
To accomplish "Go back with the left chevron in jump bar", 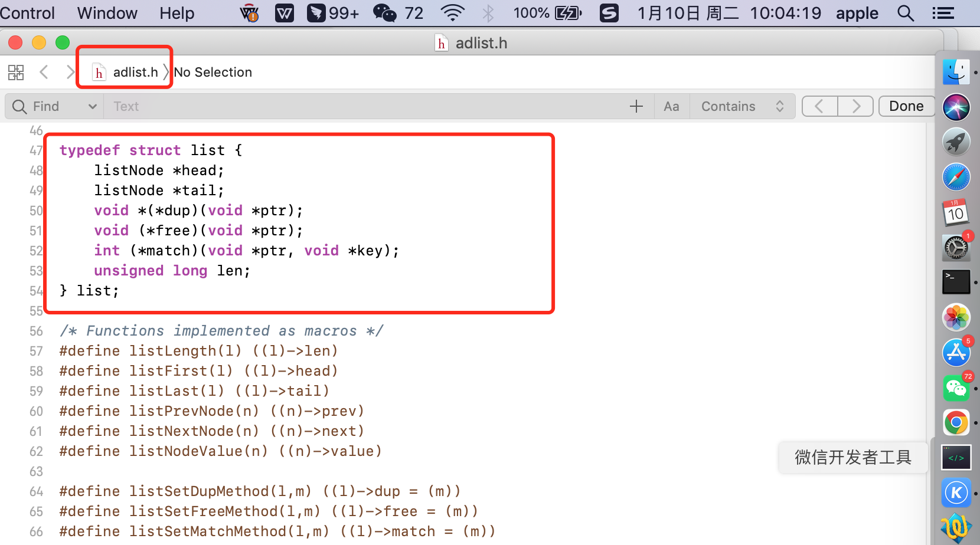I will (x=44, y=72).
